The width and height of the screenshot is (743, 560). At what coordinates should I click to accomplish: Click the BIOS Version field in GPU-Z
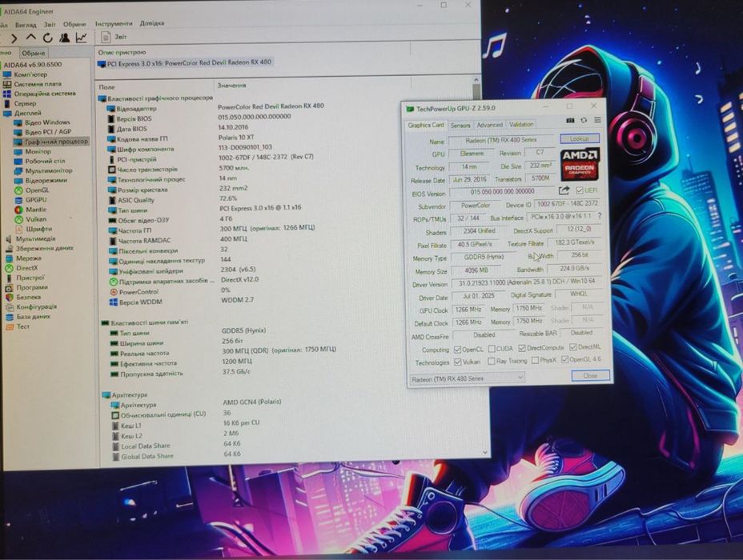(502, 192)
